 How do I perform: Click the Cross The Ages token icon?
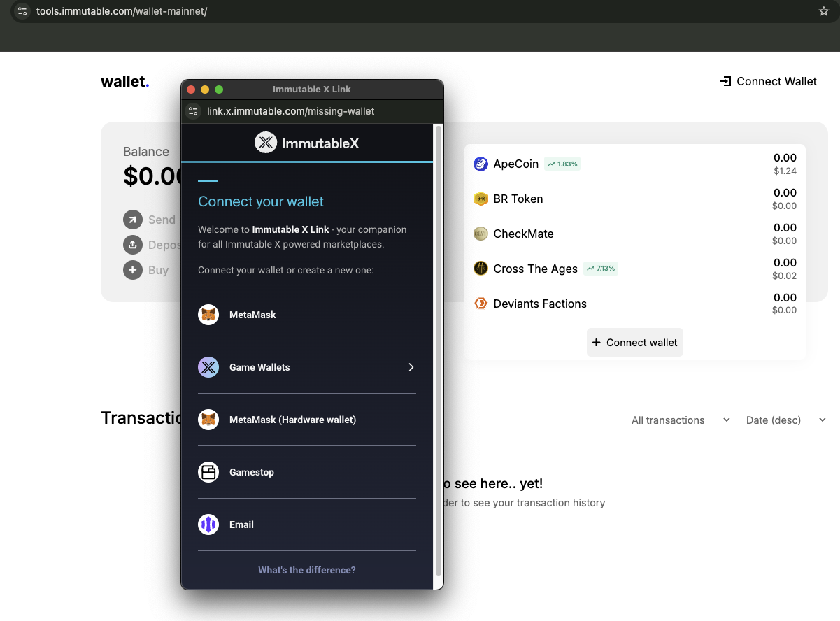point(480,269)
